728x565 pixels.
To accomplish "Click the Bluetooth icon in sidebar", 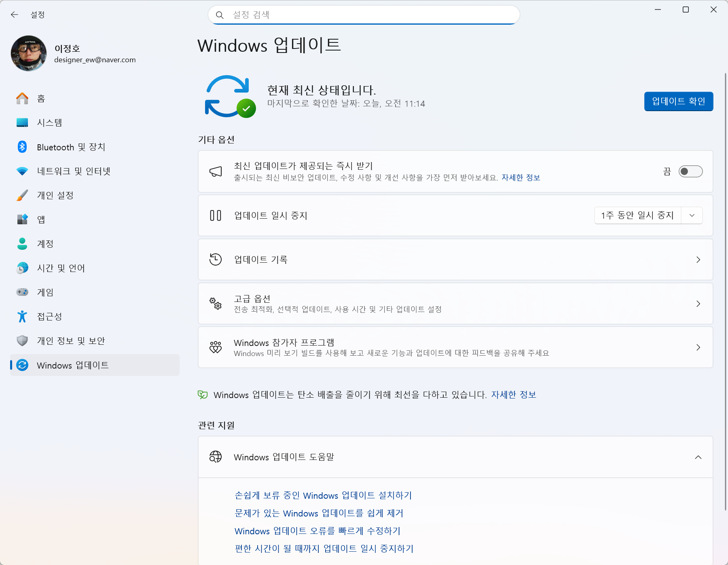I will coord(22,147).
